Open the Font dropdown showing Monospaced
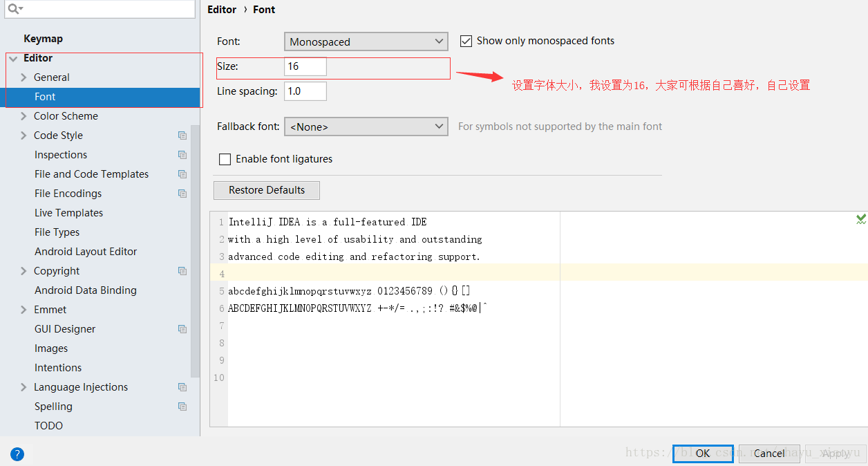Screen dimensions: 868x466 coord(366,42)
